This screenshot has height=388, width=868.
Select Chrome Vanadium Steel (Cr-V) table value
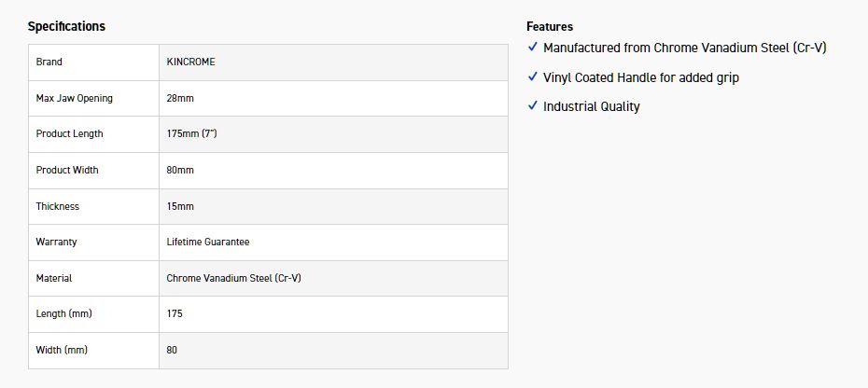click(x=233, y=278)
